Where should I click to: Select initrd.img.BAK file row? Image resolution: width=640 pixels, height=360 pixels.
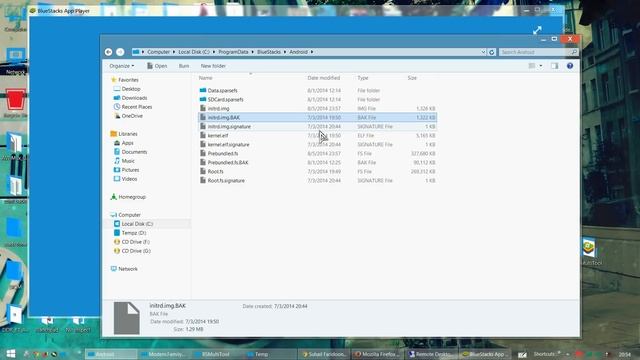pos(318,118)
